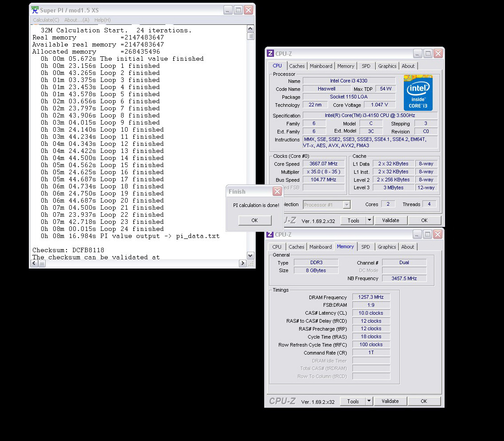Click the Name field showing Intel Core i3 4330
The image size is (504, 441).
pyautogui.click(x=349, y=81)
